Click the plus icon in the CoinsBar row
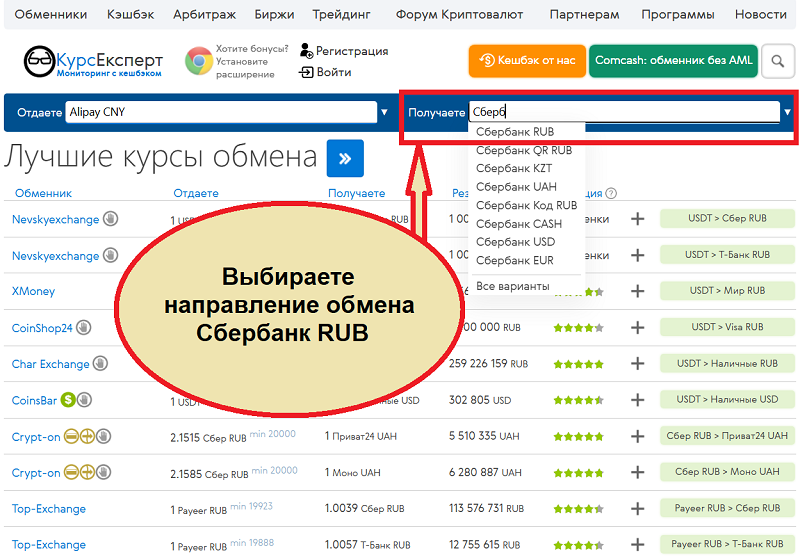This screenshot has height=560, width=800. pyautogui.click(x=637, y=400)
